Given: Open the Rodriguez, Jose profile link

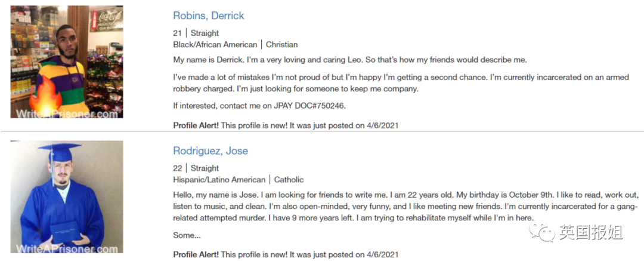Looking at the screenshot, I should point(210,151).
